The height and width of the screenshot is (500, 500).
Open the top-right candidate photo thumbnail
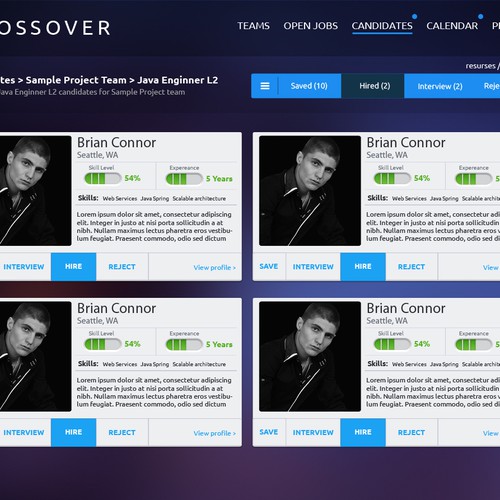(x=310, y=191)
